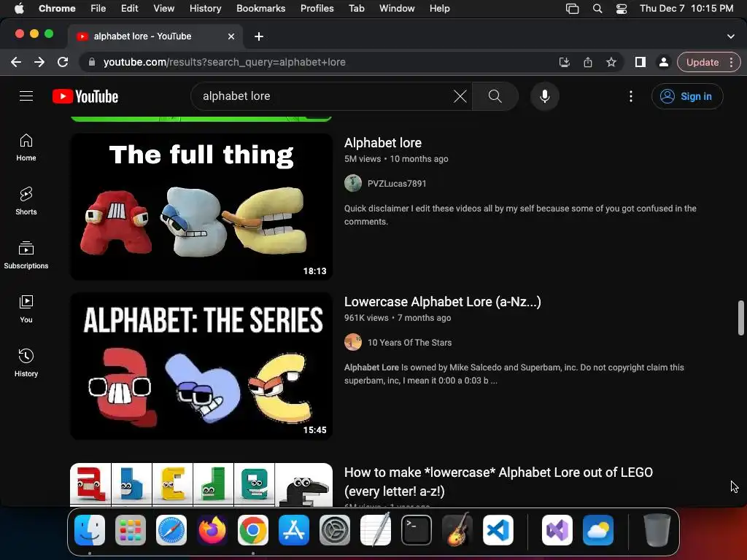This screenshot has width=747, height=560.
Task: Open 'Alphabet lore' video title
Action: click(383, 143)
